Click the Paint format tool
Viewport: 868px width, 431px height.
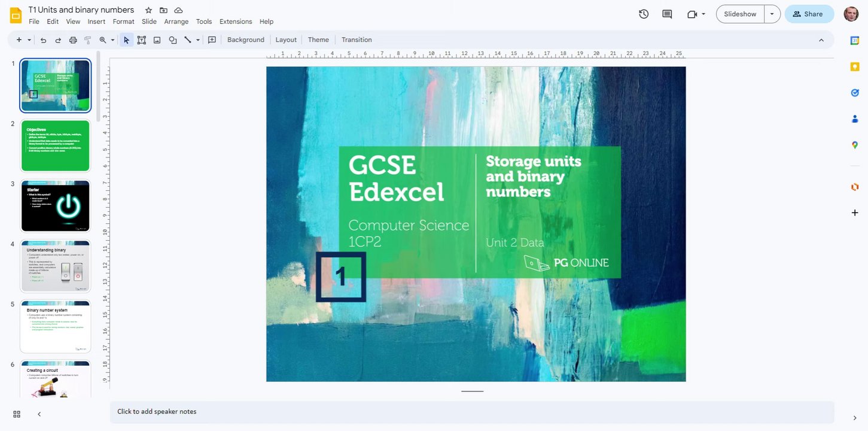pyautogui.click(x=87, y=40)
